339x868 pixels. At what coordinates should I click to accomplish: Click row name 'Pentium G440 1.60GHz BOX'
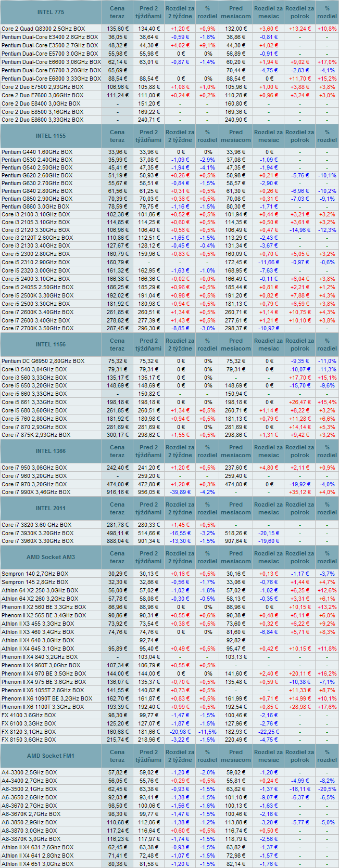coord(37,152)
